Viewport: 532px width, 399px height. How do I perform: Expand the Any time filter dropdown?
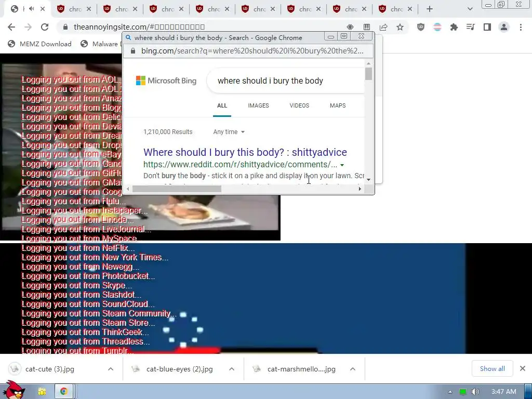point(229,132)
